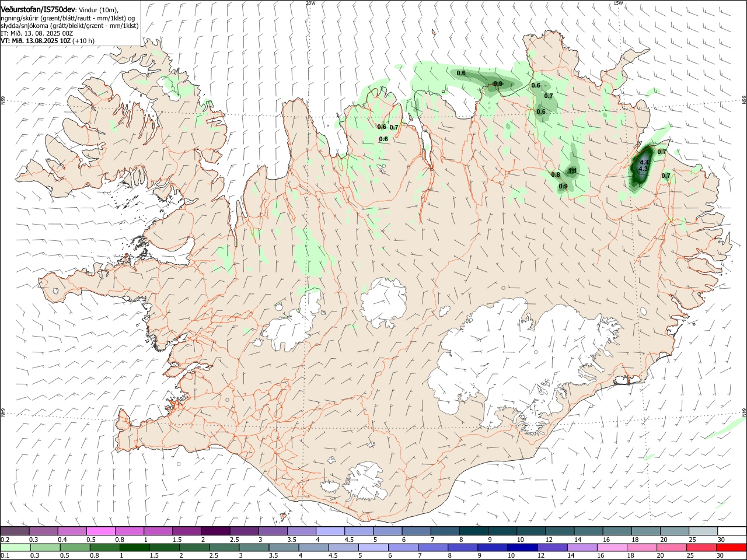Viewport: 747px width, 560px height.
Task: Click the purple snow-scale swatch labeled 3
Action: (273, 531)
